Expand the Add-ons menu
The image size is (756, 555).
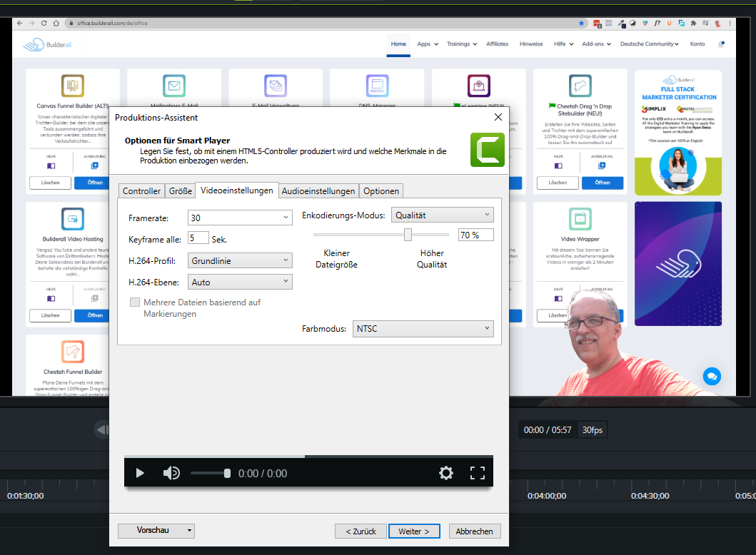[x=596, y=44]
